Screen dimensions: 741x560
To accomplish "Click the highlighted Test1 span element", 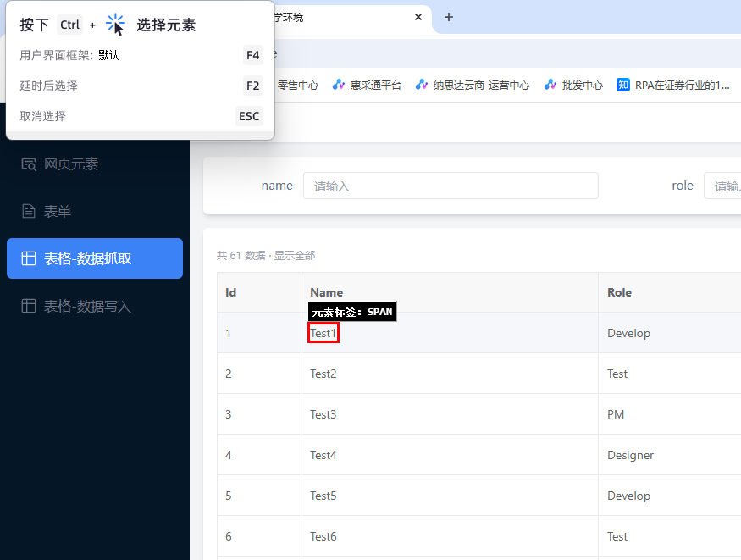I will pos(323,333).
